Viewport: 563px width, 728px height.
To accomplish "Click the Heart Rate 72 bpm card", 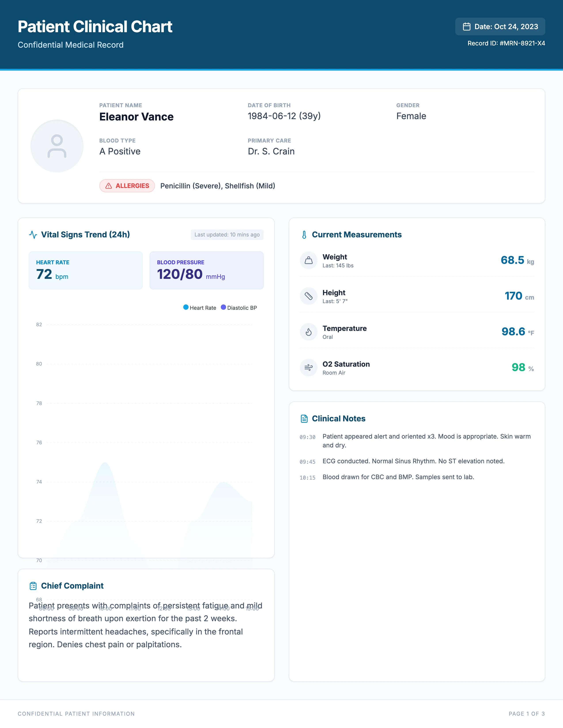I will (86, 270).
